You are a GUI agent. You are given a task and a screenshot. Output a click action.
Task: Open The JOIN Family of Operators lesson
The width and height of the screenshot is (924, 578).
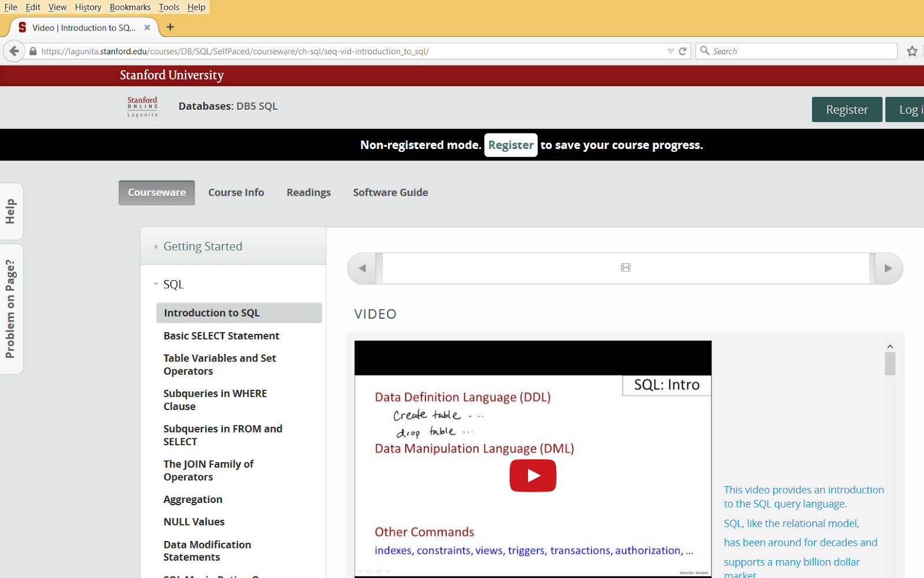coord(208,470)
